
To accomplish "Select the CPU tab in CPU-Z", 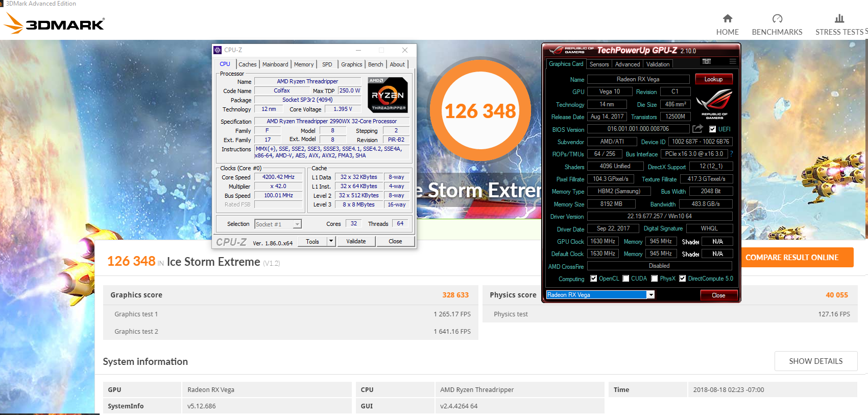I will [x=225, y=64].
